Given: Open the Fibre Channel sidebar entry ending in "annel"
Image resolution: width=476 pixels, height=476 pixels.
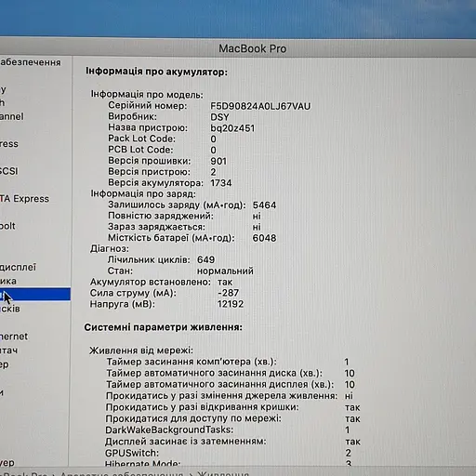Looking at the screenshot, I should pyautogui.click(x=11, y=116).
